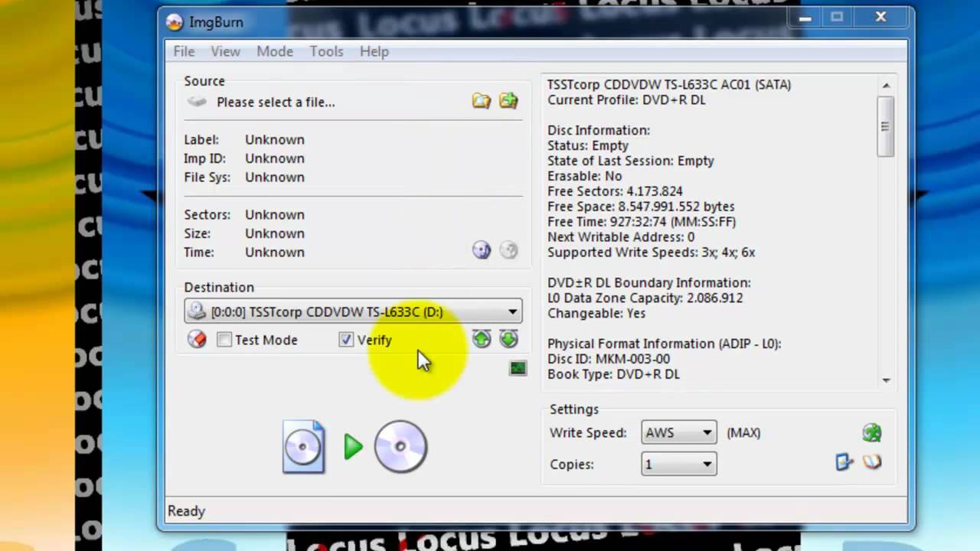This screenshot has height=551, width=980.
Task: Click the image file source icon
Action: tap(304, 446)
